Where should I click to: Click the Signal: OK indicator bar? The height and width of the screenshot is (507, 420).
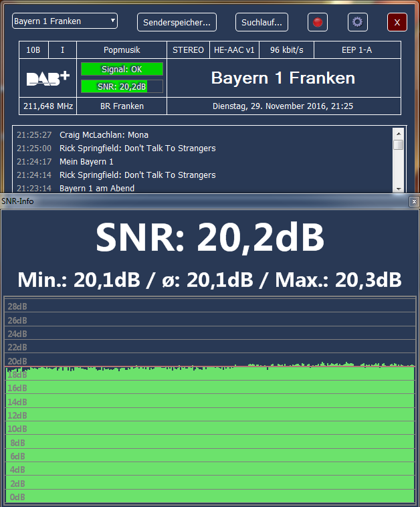(122, 69)
